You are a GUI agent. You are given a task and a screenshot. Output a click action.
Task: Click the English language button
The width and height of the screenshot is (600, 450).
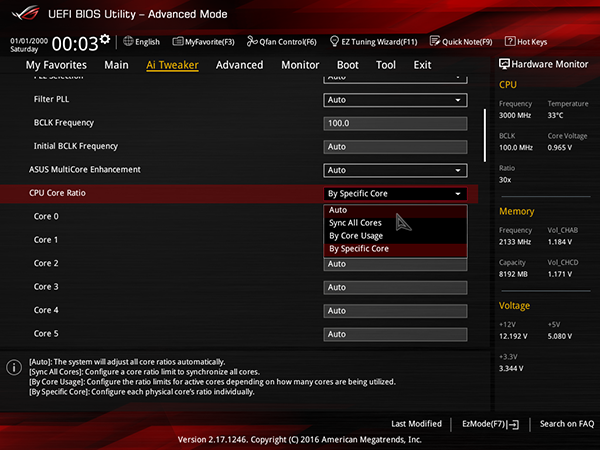pyautogui.click(x=142, y=42)
